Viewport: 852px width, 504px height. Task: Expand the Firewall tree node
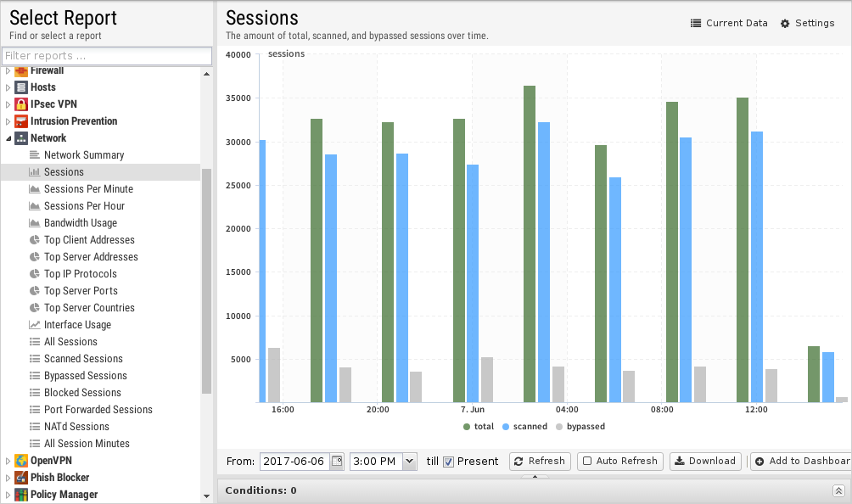coord(8,71)
